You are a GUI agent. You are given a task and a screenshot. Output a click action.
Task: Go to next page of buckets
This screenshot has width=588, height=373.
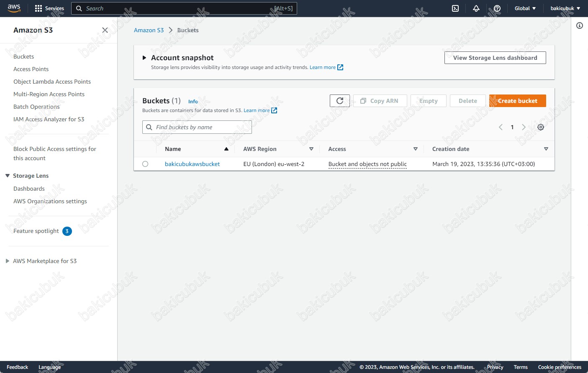pos(524,127)
